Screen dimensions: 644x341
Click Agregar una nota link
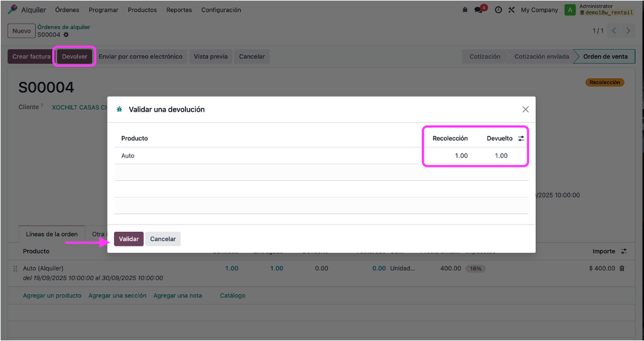tap(178, 295)
